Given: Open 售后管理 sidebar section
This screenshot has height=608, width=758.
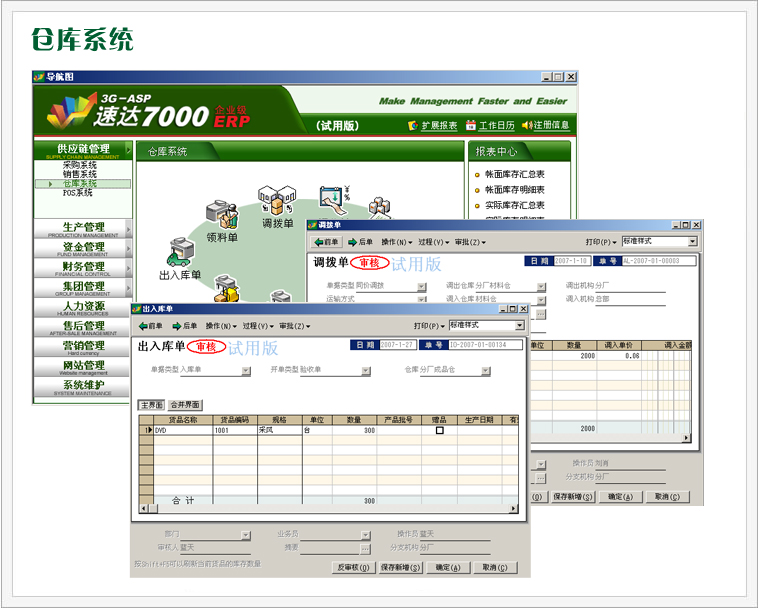Looking at the screenshot, I should [x=83, y=327].
